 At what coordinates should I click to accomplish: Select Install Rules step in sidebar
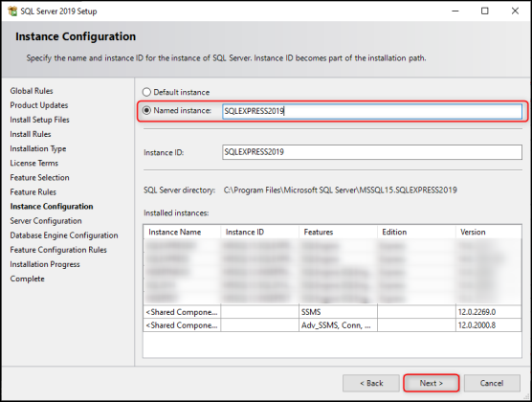[x=31, y=134]
